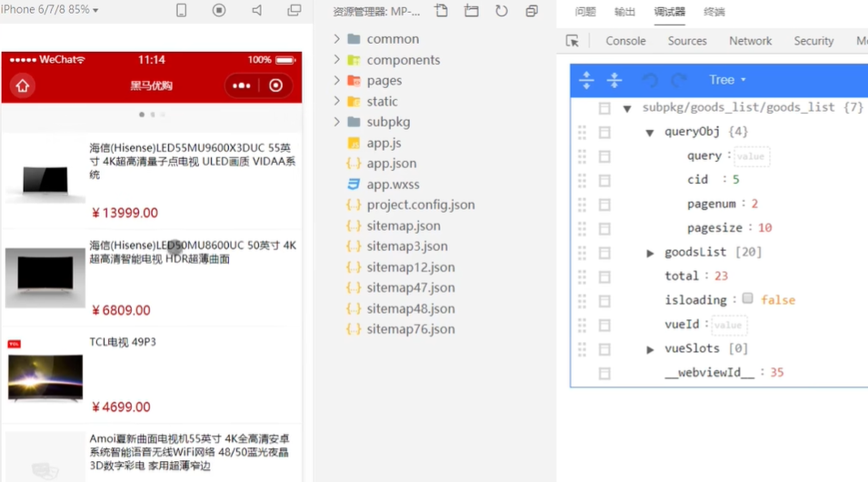868x482 pixels.
Task: Click the redo arrow in AppData toolbar
Action: [679, 80]
